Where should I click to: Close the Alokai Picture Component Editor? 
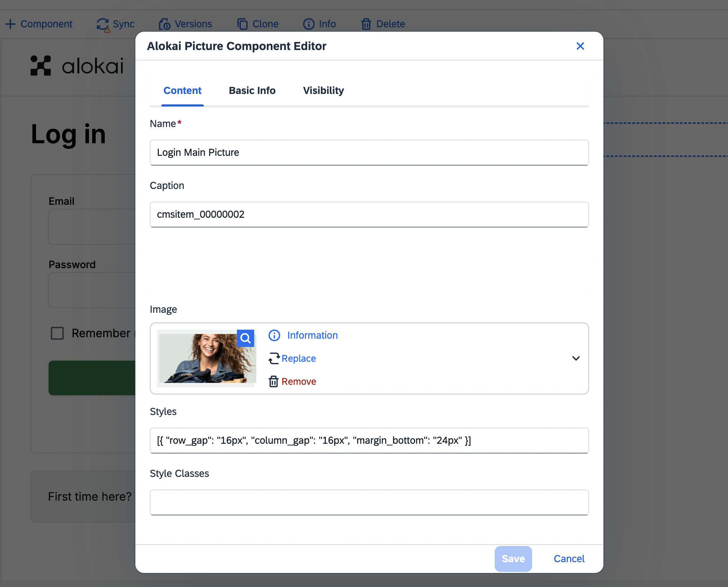click(580, 46)
